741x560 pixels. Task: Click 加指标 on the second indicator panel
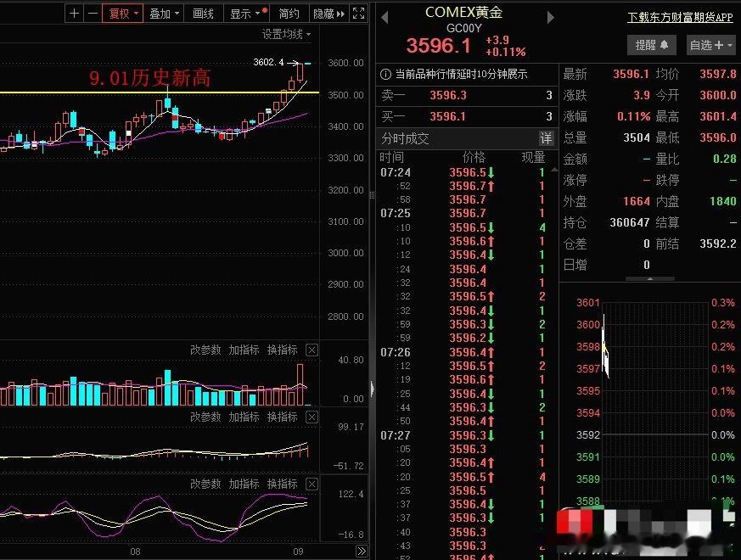(244, 417)
